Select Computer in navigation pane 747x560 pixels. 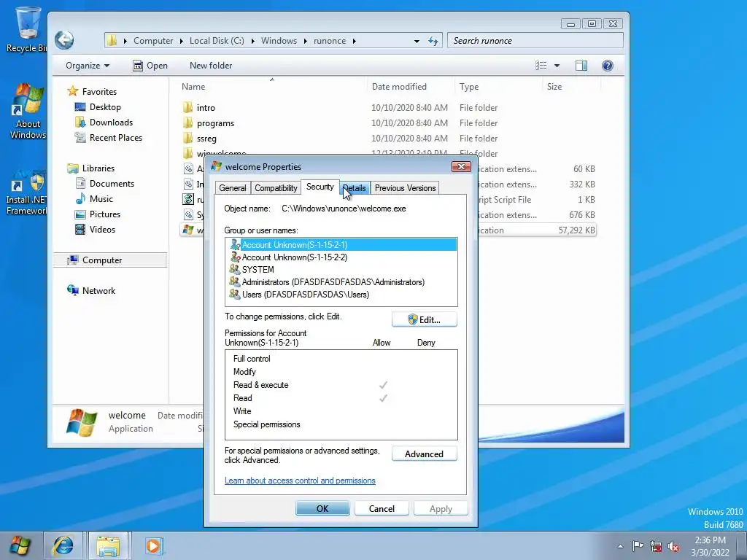(x=110, y=260)
